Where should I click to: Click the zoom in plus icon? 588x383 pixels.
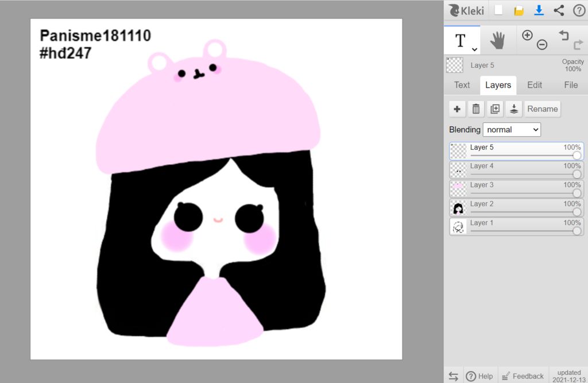(x=527, y=35)
